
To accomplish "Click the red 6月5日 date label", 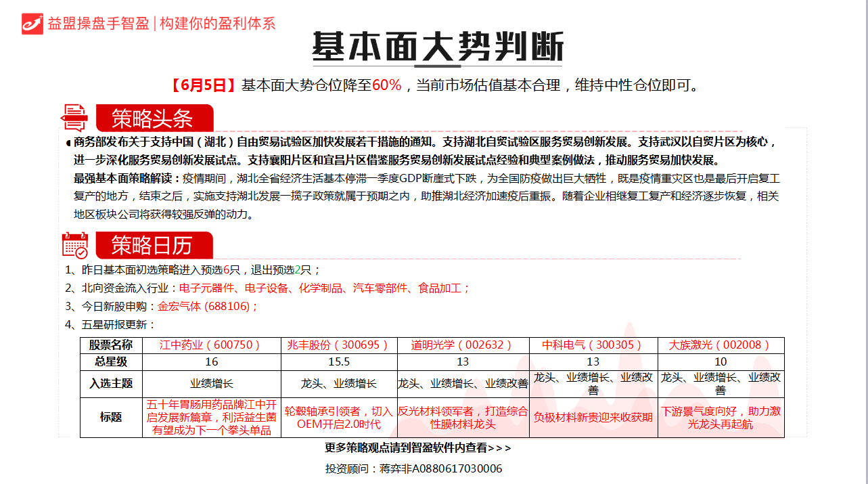I will click(202, 85).
